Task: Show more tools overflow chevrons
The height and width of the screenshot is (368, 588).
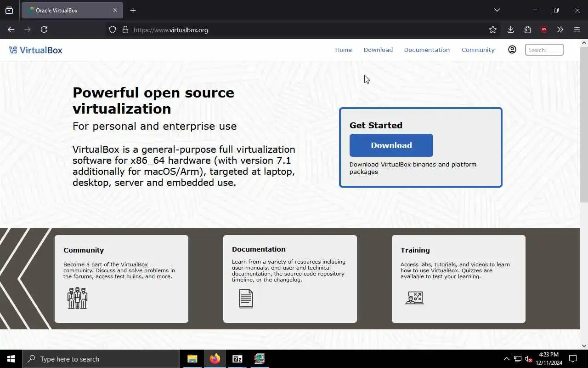Action: 560,29
